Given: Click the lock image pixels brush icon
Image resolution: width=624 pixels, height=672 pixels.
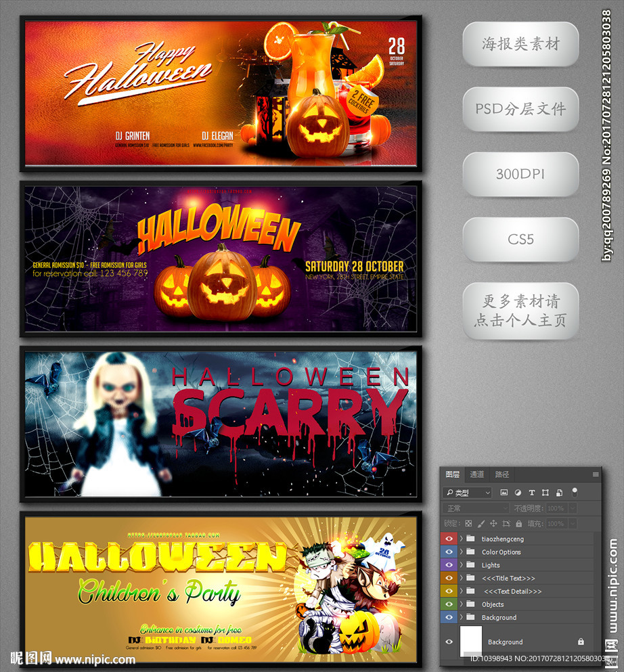Looking at the screenshot, I should coord(481,524).
